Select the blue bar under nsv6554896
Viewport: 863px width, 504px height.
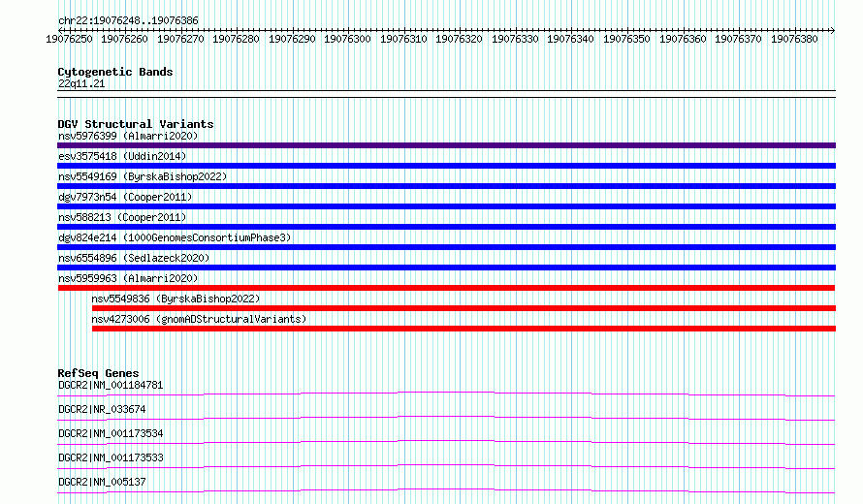[446, 268]
